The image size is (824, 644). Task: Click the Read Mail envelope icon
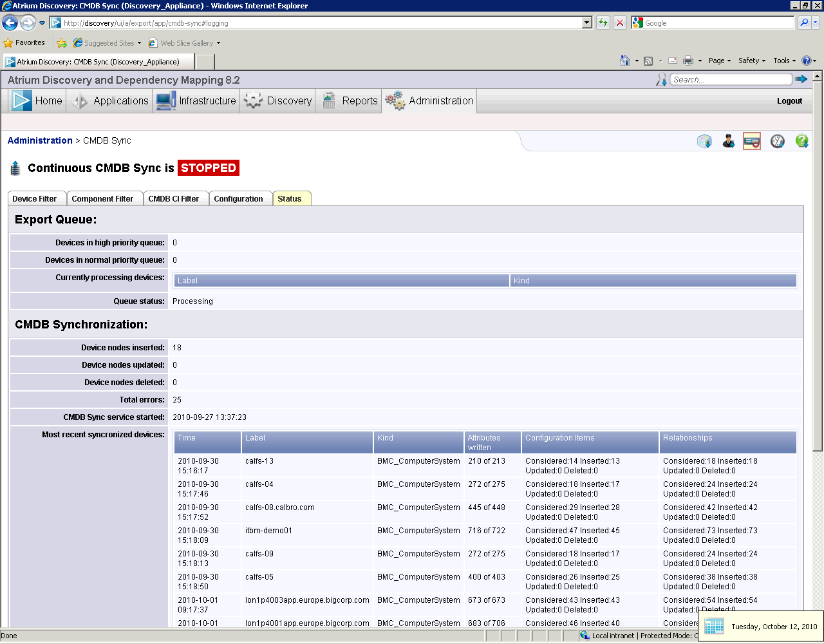tap(673, 61)
